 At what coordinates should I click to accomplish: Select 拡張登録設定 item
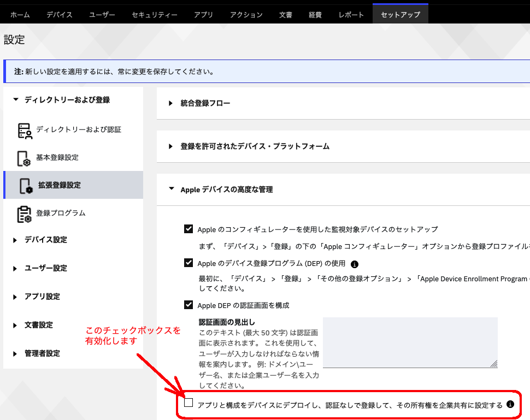coord(73,185)
